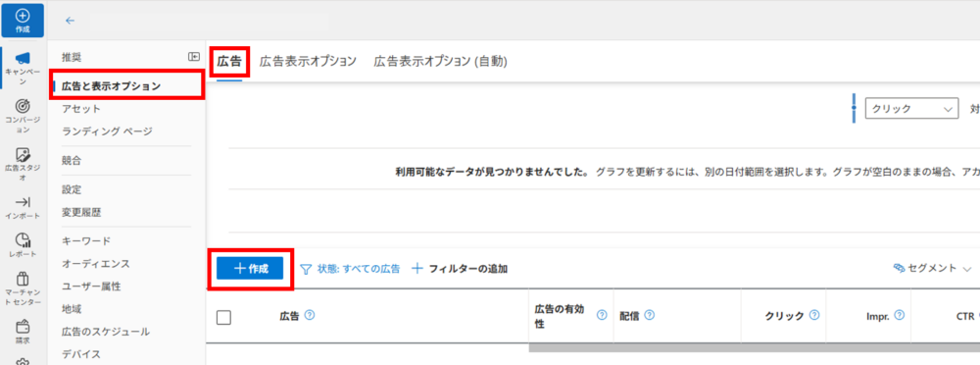Open the クリック metric dropdown

pos(911,108)
